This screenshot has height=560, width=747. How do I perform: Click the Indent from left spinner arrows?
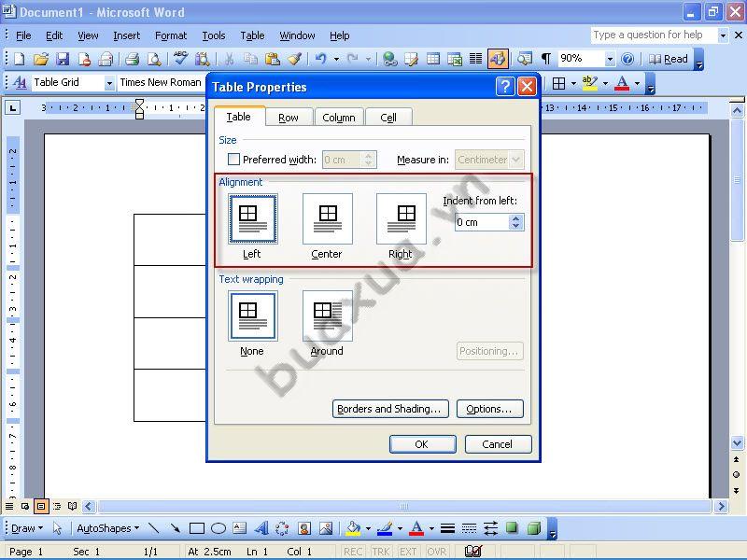[x=516, y=222]
